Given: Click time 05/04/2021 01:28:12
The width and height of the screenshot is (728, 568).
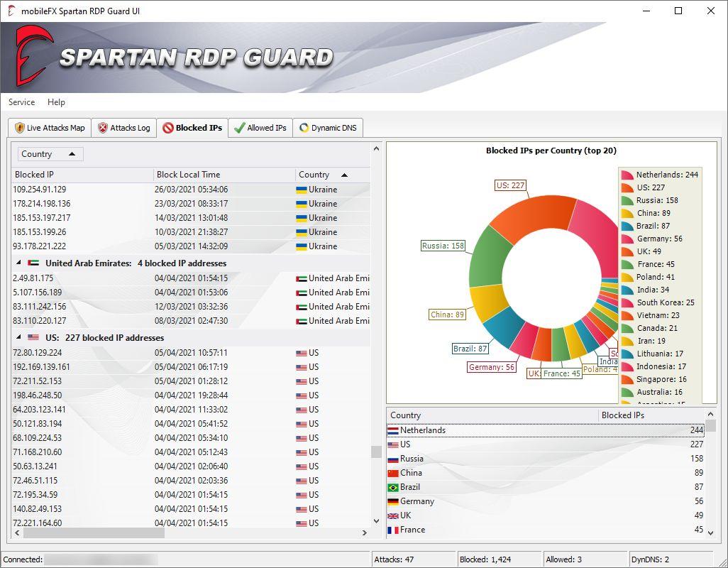Looking at the screenshot, I should pyautogui.click(x=192, y=381).
